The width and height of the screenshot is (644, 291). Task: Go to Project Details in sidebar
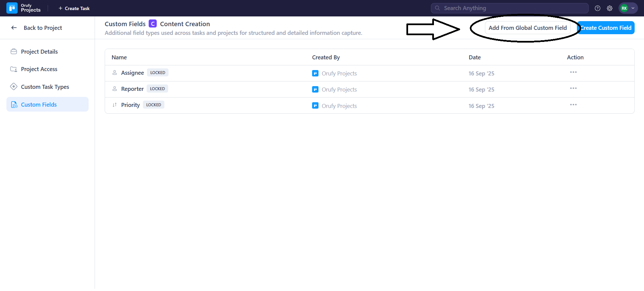tap(39, 52)
